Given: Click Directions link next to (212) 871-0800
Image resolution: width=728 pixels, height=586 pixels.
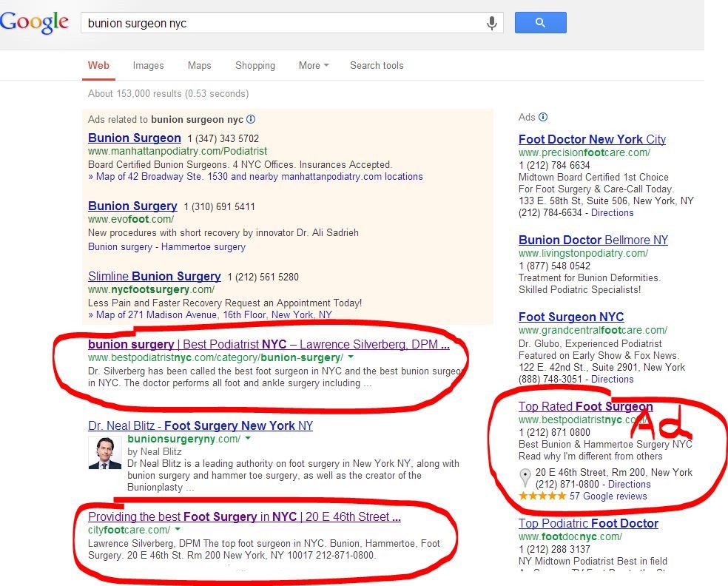Looking at the screenshot, I should tap(629, 484).
